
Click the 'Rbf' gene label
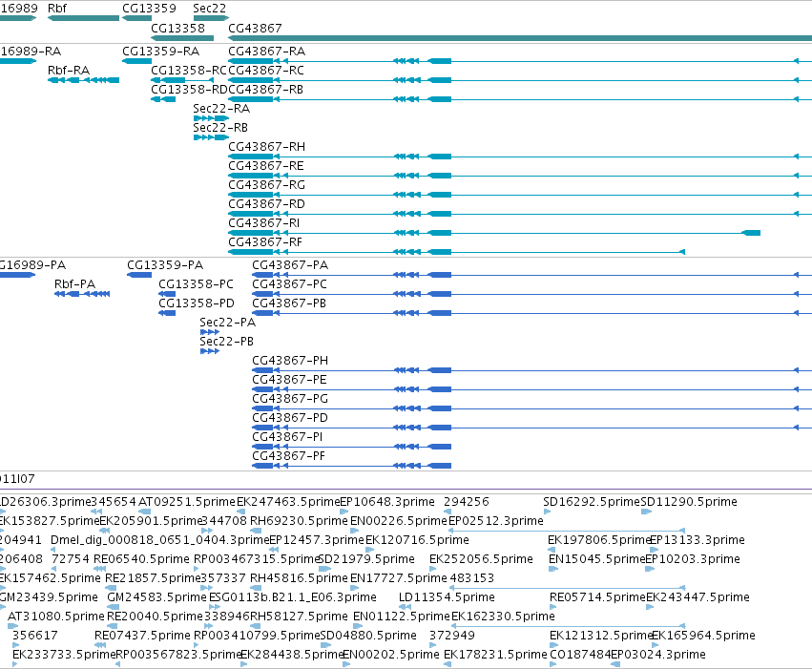(57, 9)
